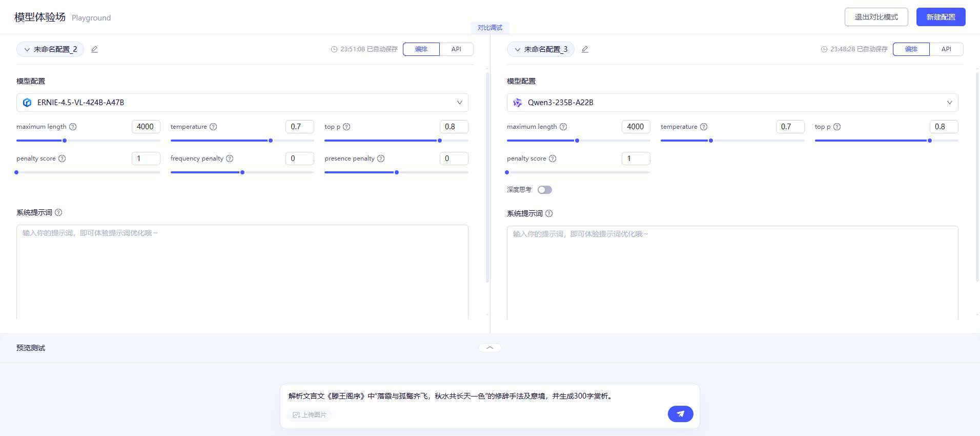
Task: Adjust right top p slider handle
Action: tap(930, 141)
